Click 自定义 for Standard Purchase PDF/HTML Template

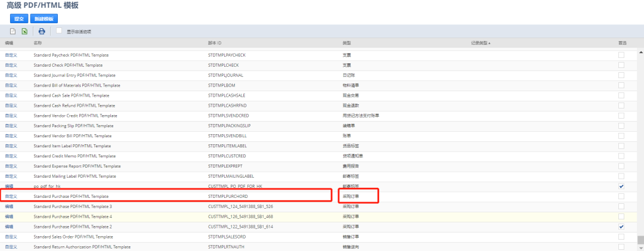point(11,196)
